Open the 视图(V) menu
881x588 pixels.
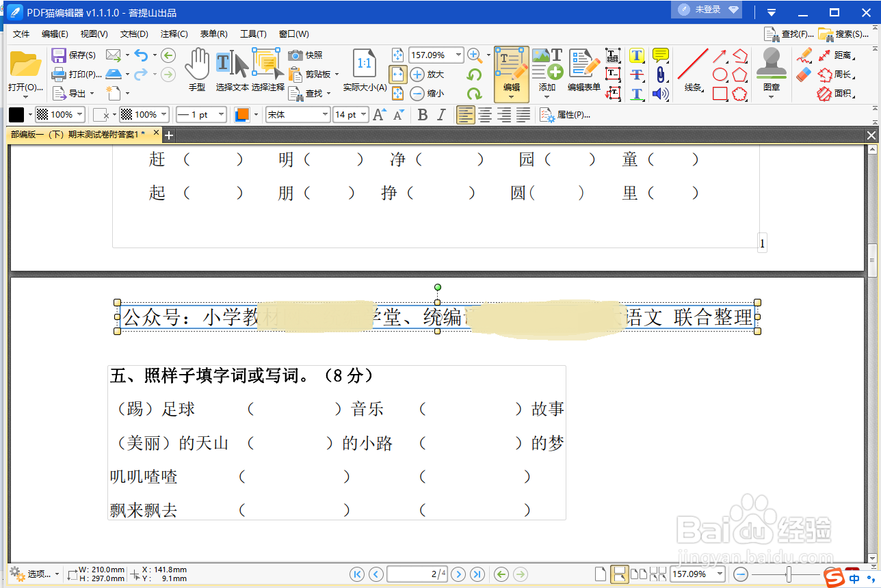[x=94, y=34]
